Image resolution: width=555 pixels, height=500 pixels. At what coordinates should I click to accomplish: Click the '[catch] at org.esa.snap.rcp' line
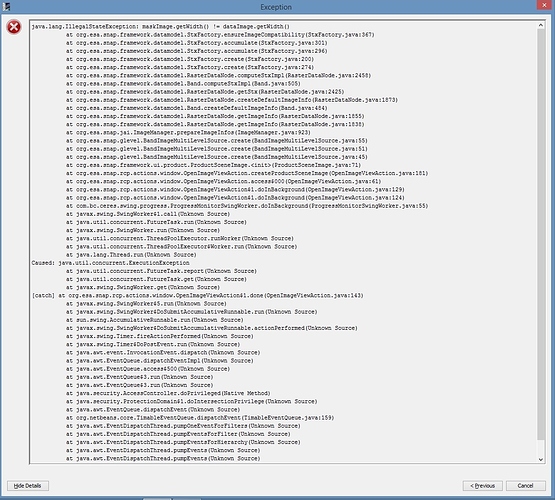tap(198, 295)
